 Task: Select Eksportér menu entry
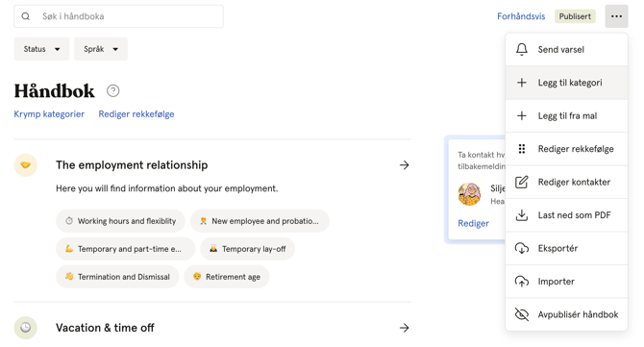566,248
